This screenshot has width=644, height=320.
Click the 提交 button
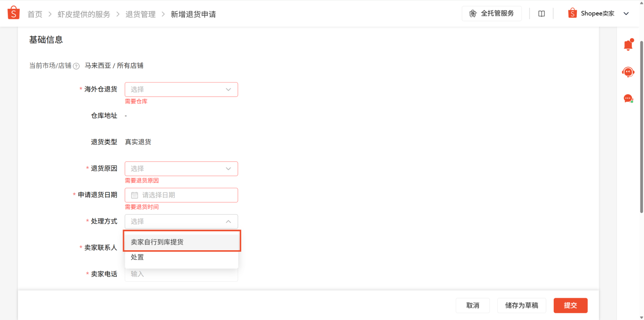[x=570, y=305]
